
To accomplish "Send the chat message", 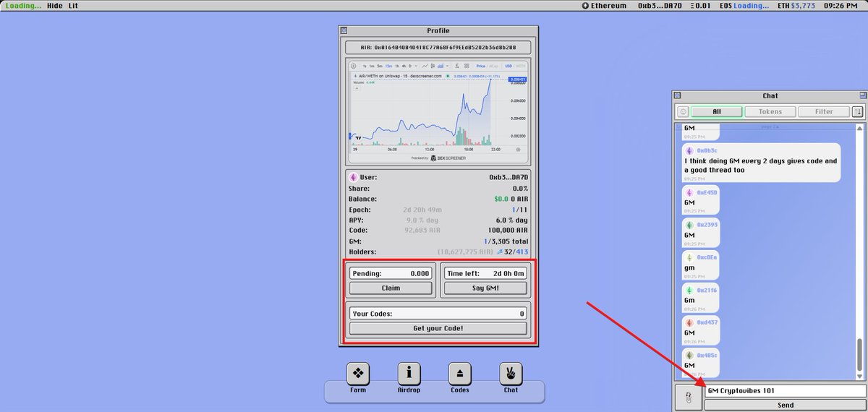I will tap(785, 405).
